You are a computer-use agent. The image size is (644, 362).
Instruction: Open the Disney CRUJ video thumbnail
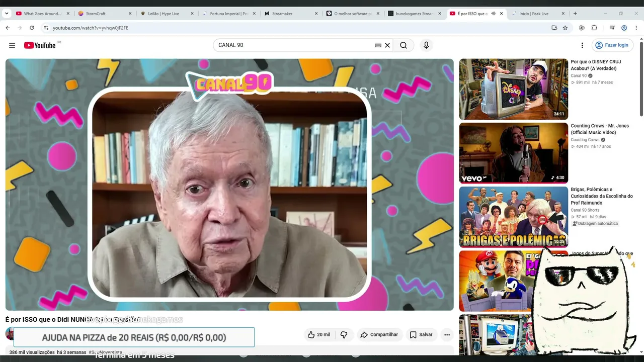[x=514, y=89]
